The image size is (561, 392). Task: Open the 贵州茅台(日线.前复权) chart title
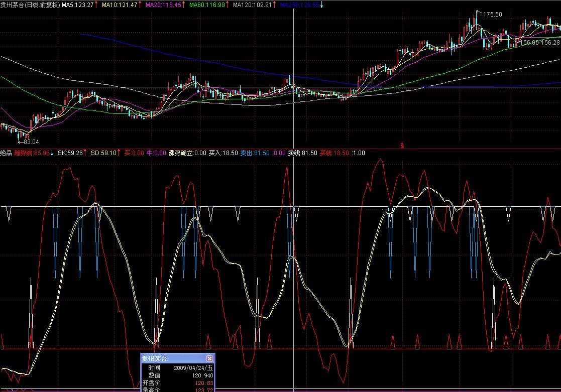[x=30, y=5]
